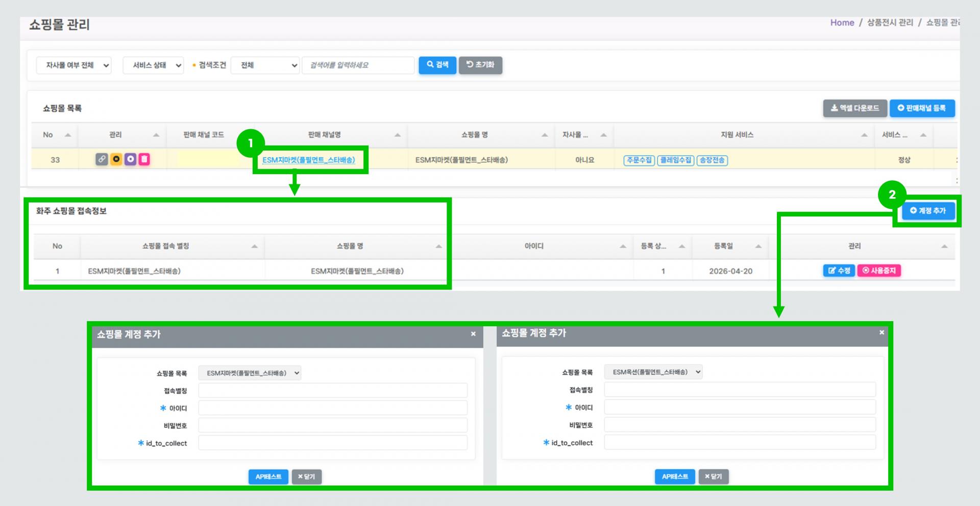Click 닫기 in left dialog

(306, 477)
